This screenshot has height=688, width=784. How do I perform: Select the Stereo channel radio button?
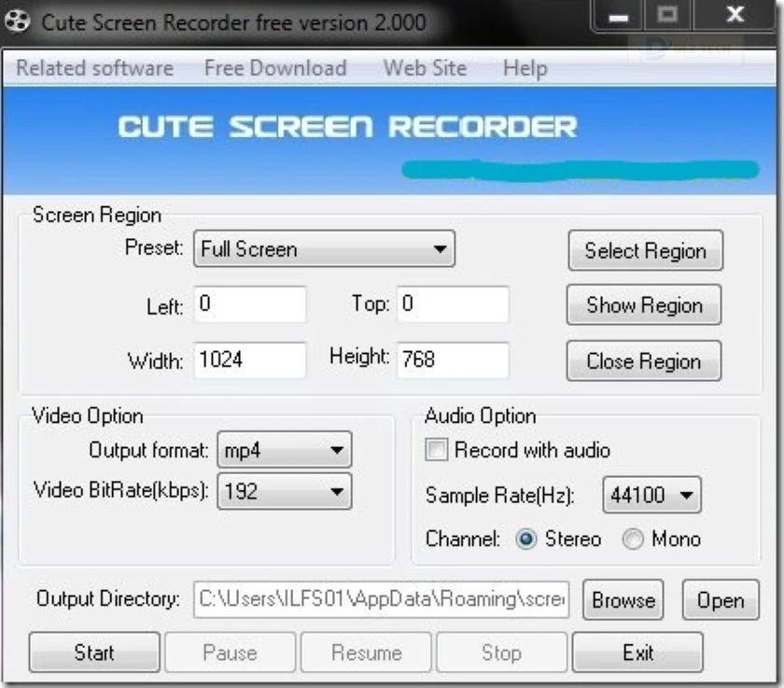pos(525,539)
